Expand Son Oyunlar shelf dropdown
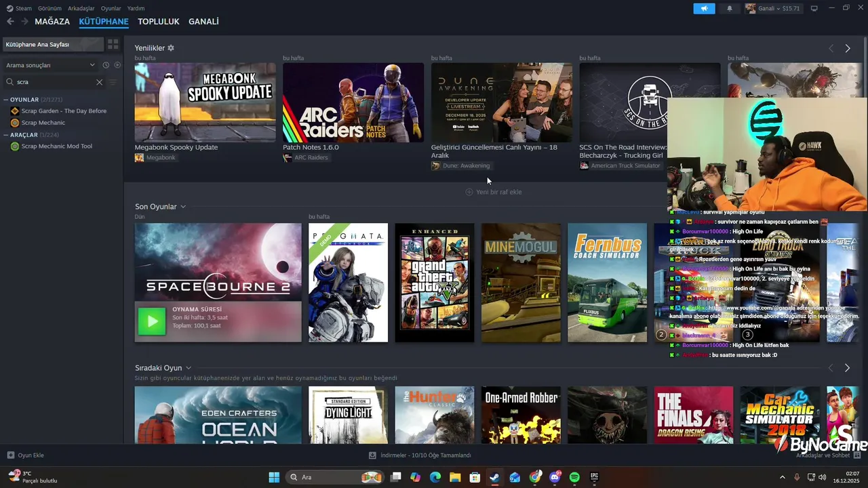 point(183,207)
